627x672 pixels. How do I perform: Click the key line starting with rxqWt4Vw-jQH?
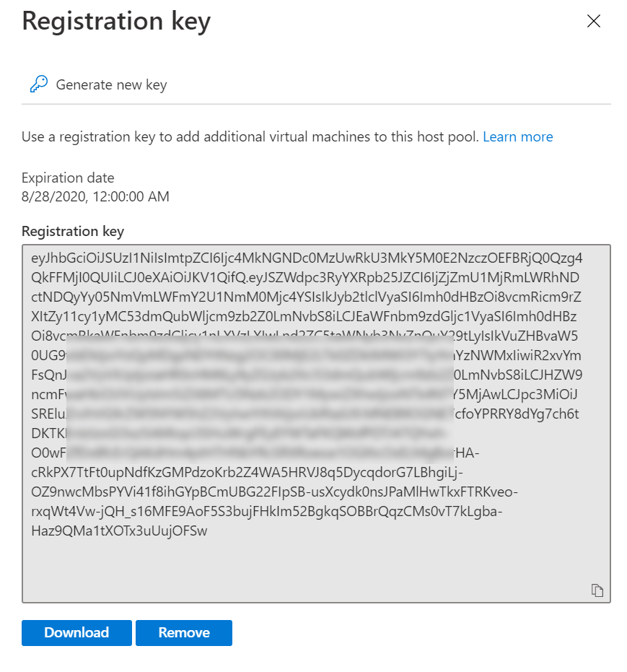(x=267, y=511)
